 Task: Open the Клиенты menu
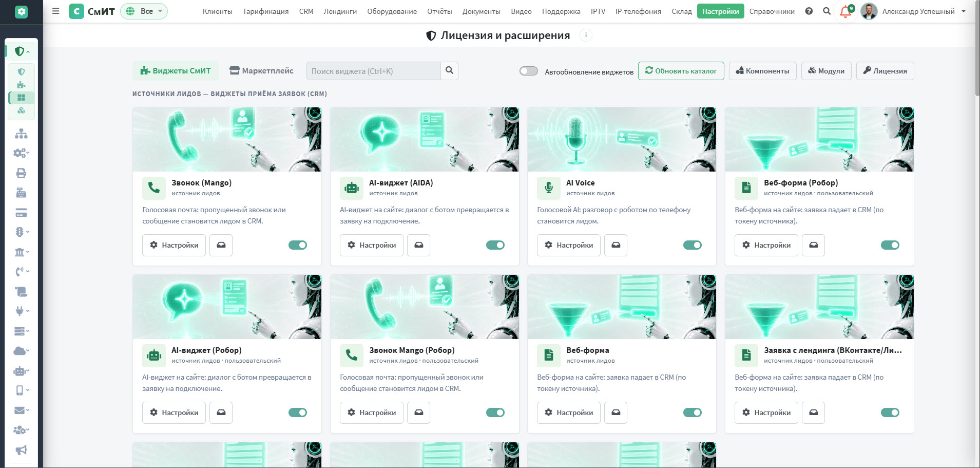click(218, 11)
